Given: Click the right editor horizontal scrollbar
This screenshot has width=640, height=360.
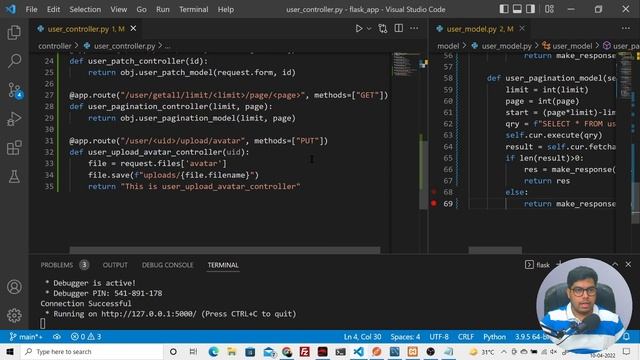Looking at the screenshot, I should click(x=495, y=250).
